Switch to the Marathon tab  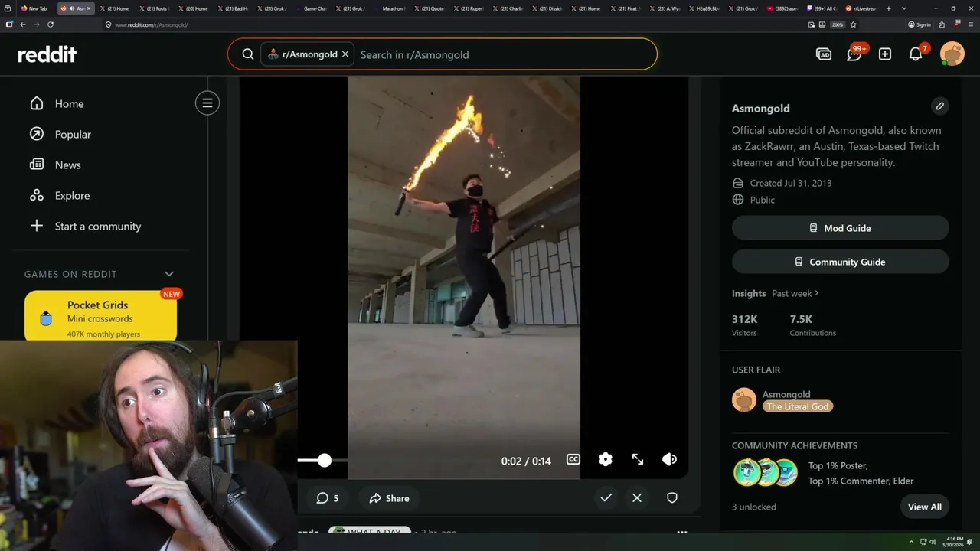[x=390, y=8]
